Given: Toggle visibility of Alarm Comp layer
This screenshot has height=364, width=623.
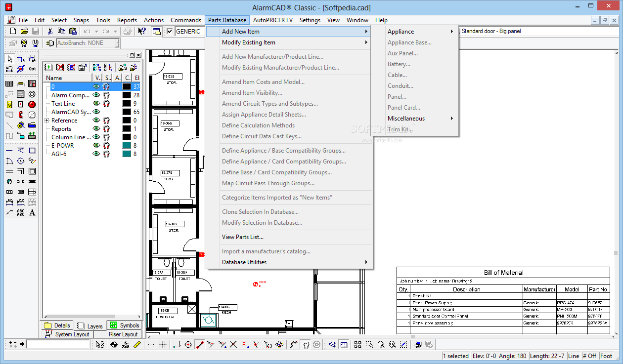Looking at the screenshot, I should [96, 95].
